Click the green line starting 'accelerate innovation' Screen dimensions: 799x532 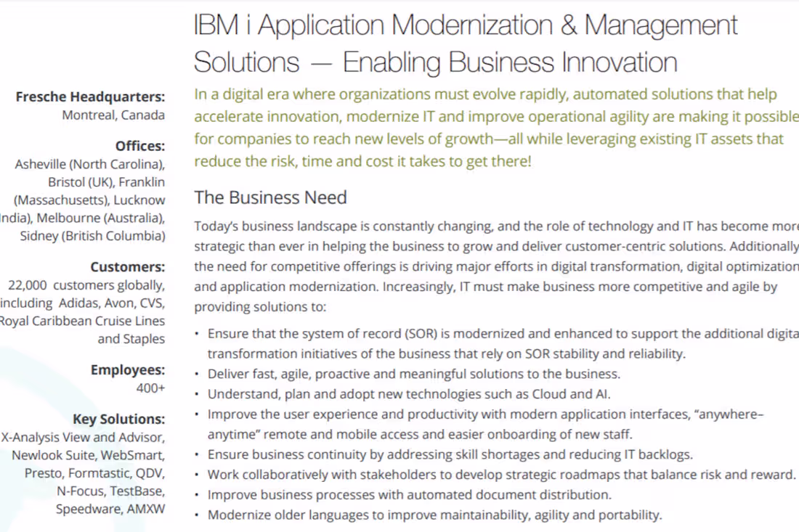(x=496, y=117)
